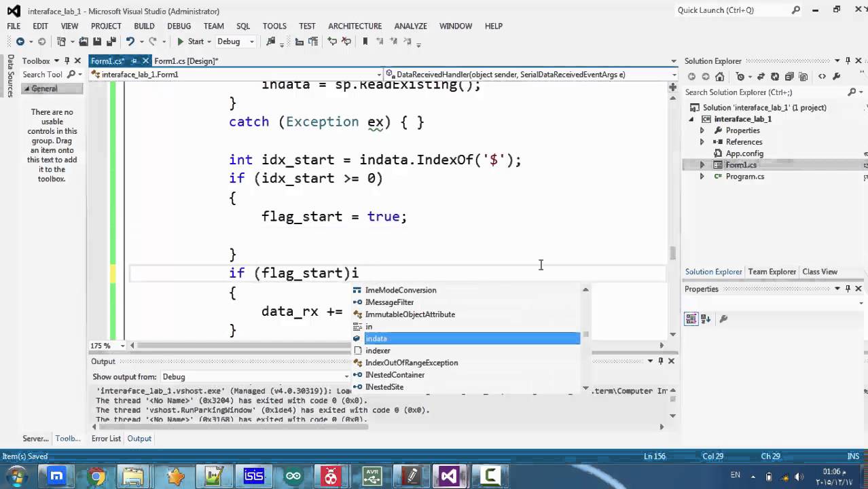Click the Properties wrench icon in Solution Explorer
The height and width of the screenshot is (489, 868).
[x=837, y=77]
